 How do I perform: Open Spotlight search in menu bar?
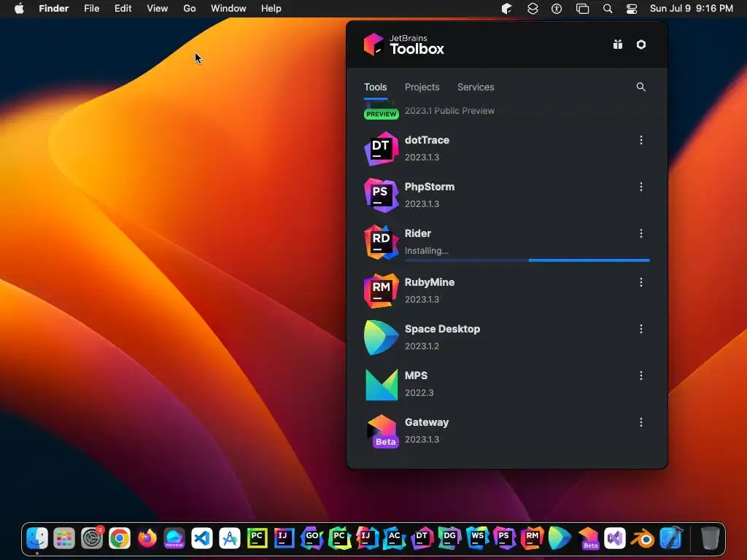tap(608, 9)
